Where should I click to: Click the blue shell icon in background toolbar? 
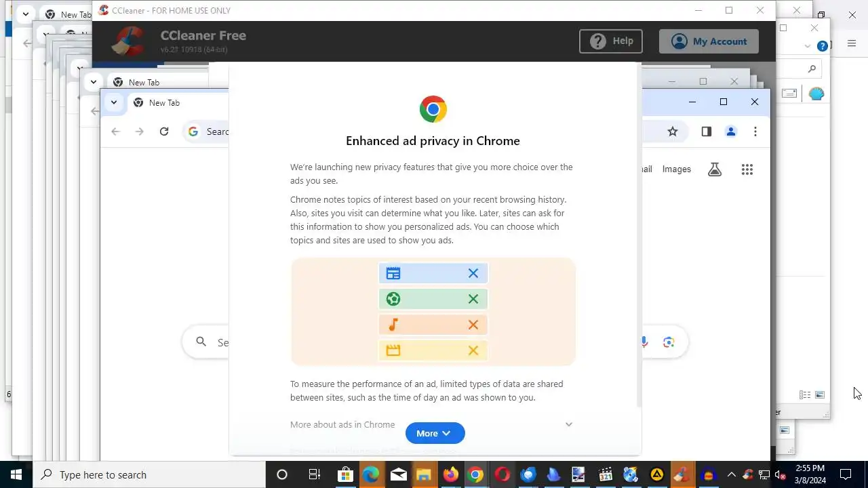pos(816,94)
